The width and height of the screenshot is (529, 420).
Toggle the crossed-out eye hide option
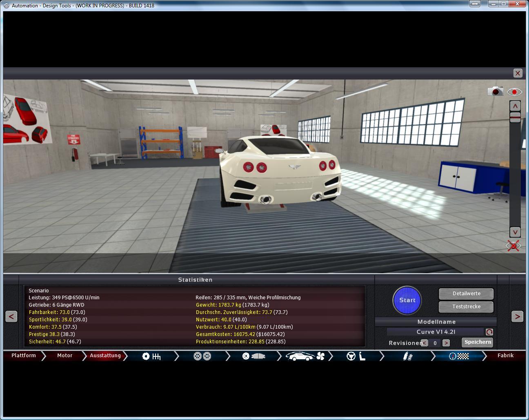513,246
